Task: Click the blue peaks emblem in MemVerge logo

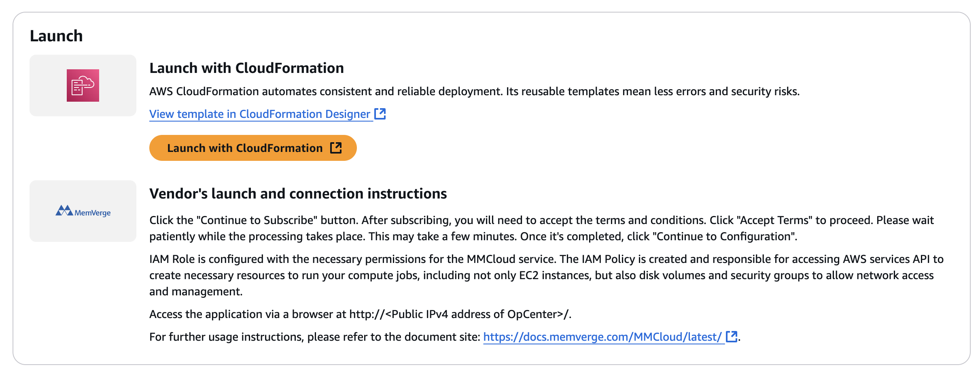Action: (64, 211)
